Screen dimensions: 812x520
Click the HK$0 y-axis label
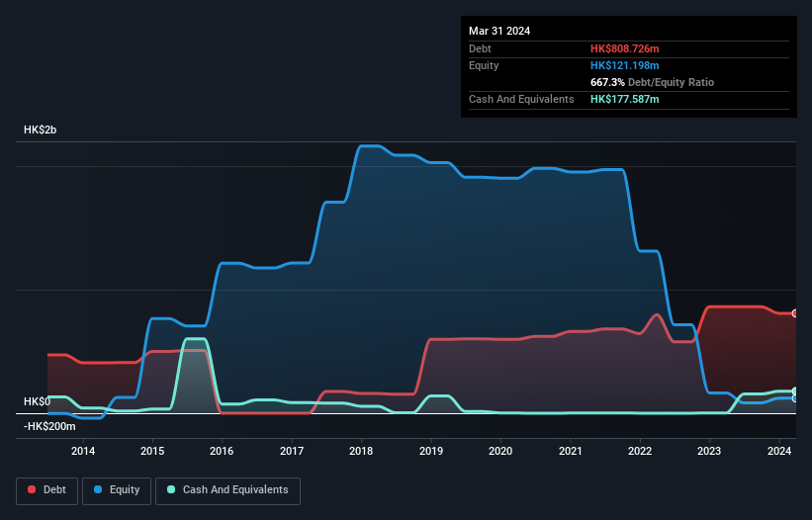pos(38,401)
